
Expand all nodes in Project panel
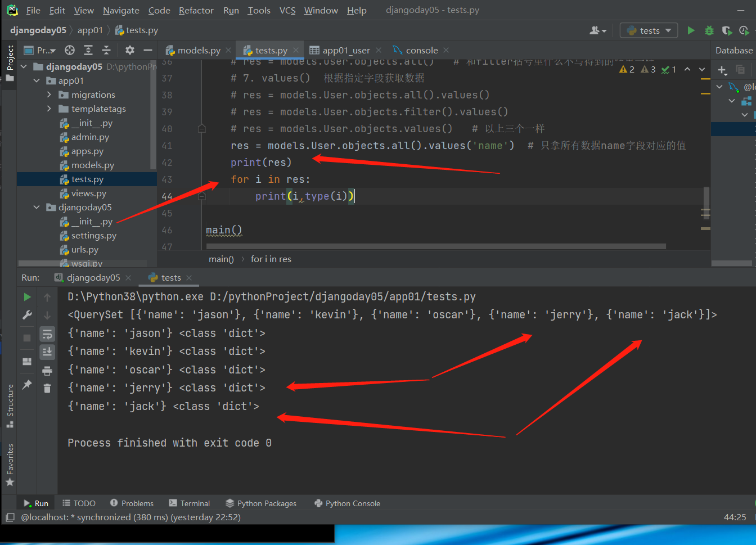click(x=88, y=50)
